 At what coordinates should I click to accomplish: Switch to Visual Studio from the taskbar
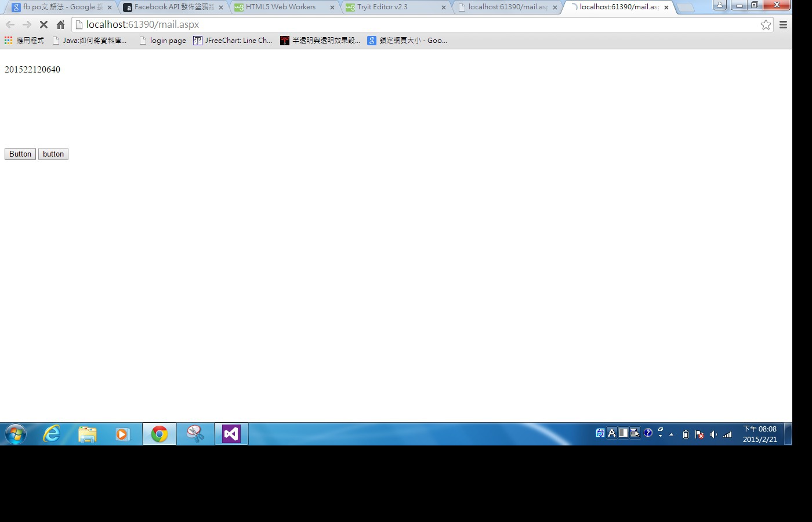point(231,434)
